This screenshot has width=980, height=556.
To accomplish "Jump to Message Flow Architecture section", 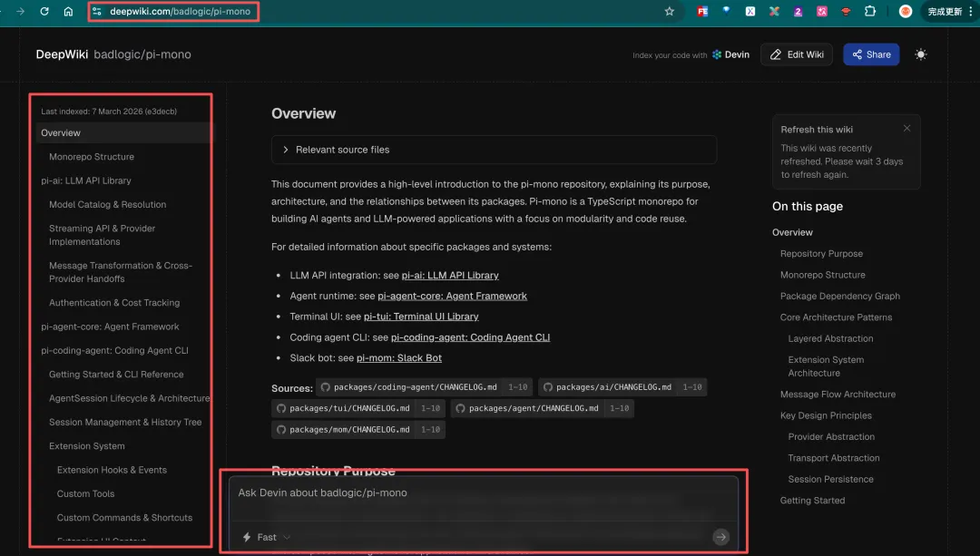I will click(838, 394).
